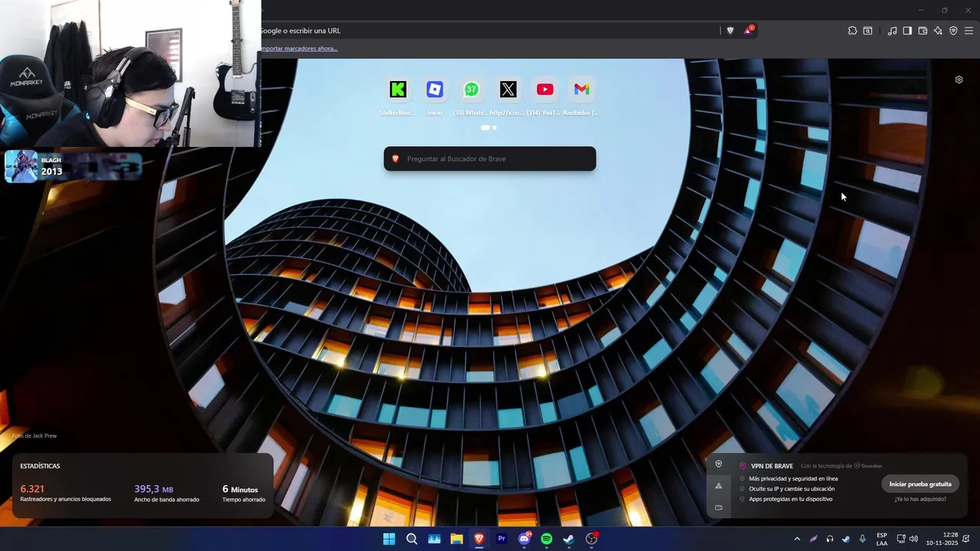Screen dimensions: 980x551
Task: Click 'Más privacidad y seguridad en línea' text
Action: coord(793,478)
